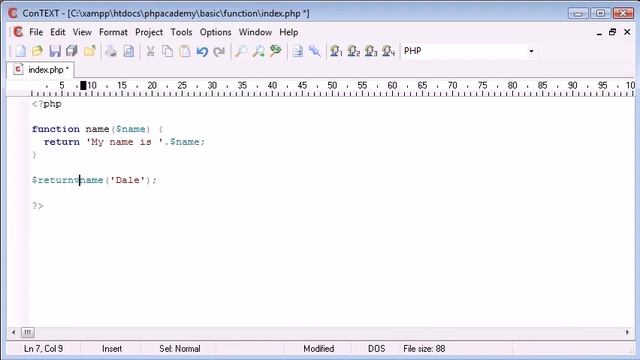Cut selection with the scissors icon

point(150,51)
